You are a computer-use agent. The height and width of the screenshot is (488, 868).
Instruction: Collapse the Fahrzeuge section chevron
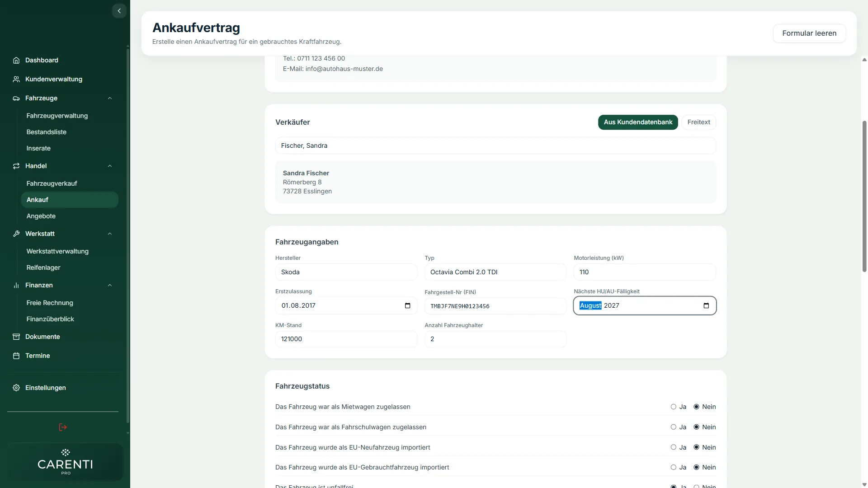(110, 98)
